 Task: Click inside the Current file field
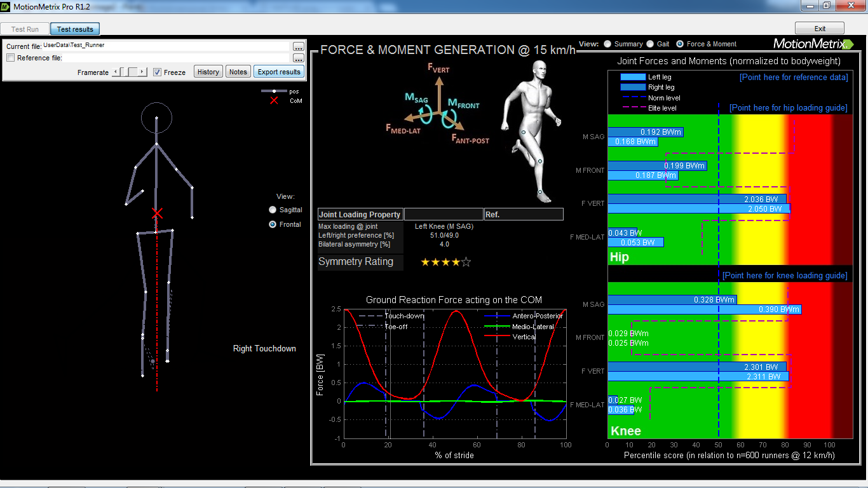[x=159, y=46]
